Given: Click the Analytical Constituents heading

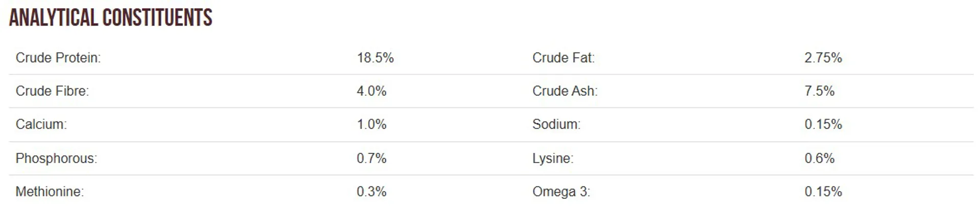Looking at the screenshot, I should pos(111,18).
